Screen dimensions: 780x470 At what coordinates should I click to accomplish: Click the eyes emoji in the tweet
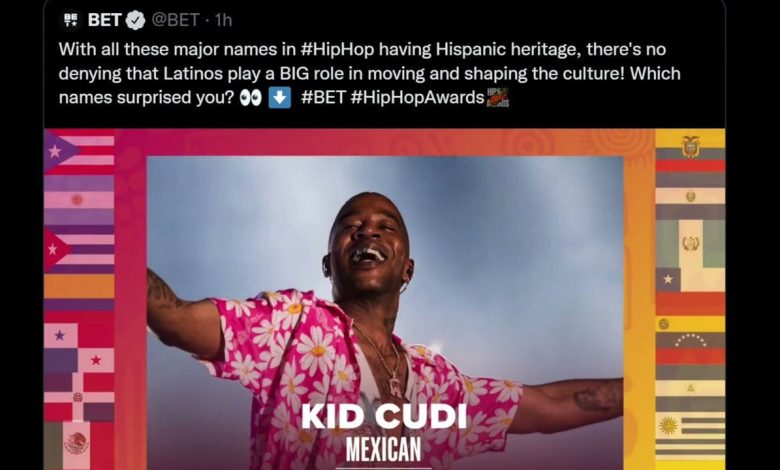point(250,98)
